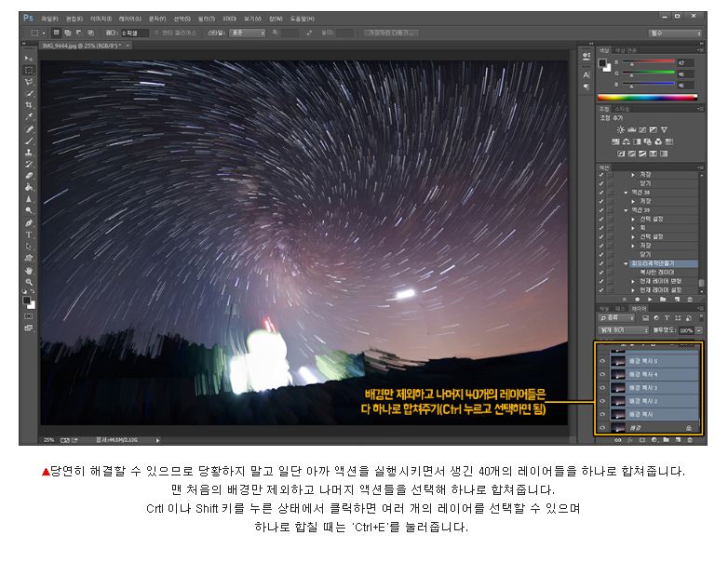Toggle Quick Mask mode icon
The image size is (728, 562).
click(29, 316)
